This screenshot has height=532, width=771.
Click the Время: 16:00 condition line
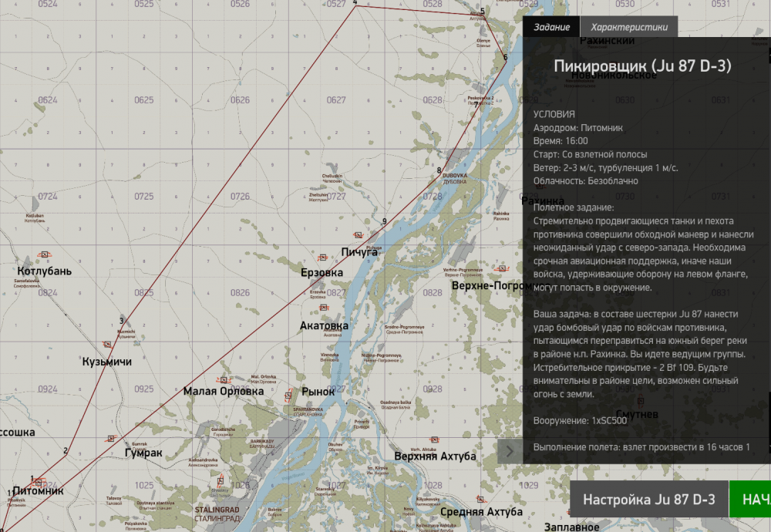tap(561, 141)
